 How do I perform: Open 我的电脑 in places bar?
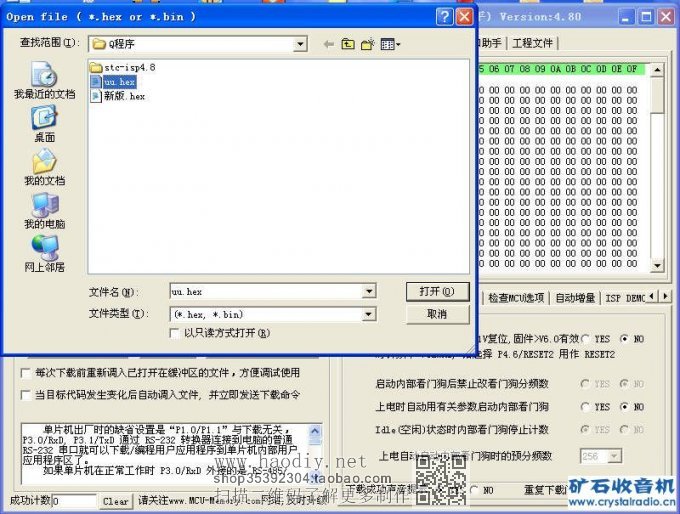tap(44, 211)
